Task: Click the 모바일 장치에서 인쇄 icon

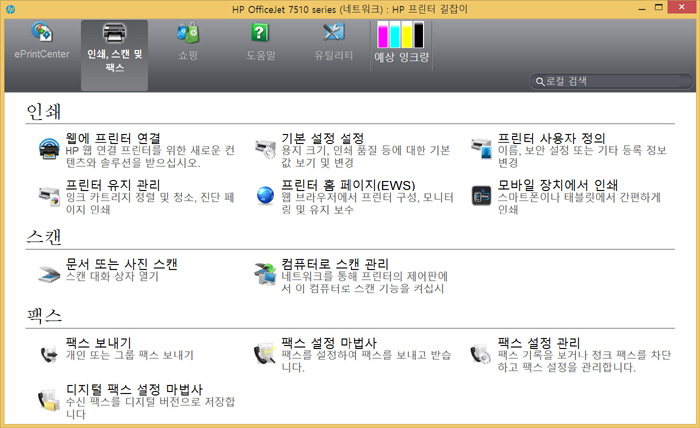Action: tap(481, 195)
